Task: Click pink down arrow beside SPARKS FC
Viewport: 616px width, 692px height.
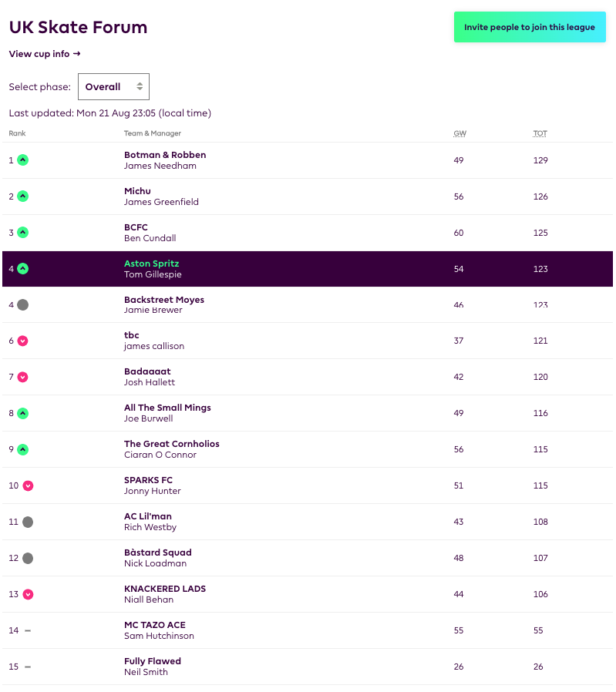Action: (28, 485)
